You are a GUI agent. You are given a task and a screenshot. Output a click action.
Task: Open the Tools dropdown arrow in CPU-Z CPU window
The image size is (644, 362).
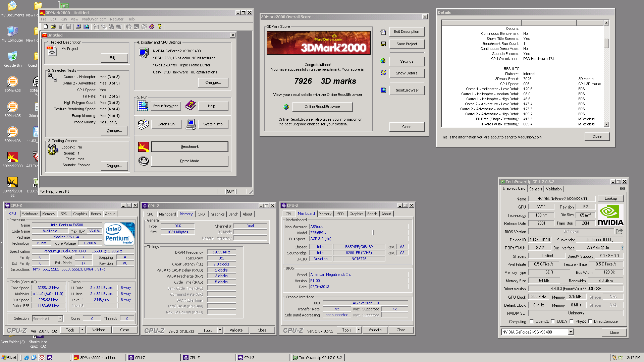82,330
